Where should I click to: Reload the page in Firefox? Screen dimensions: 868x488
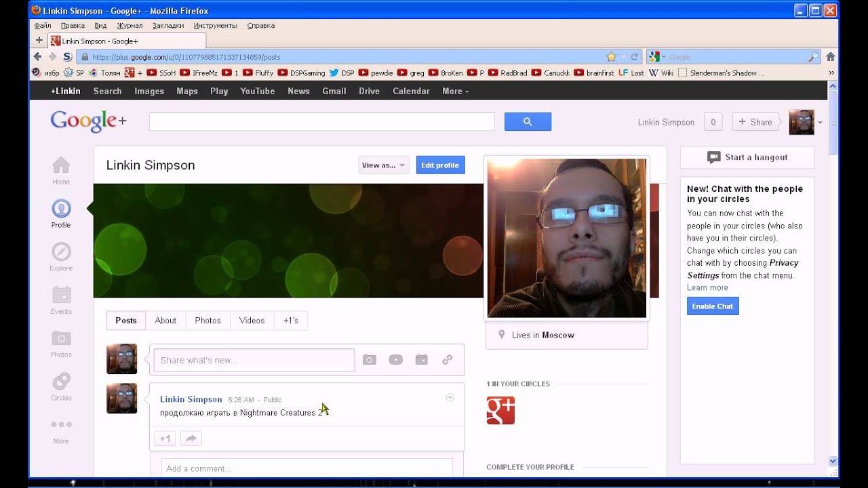coord(635,57)
